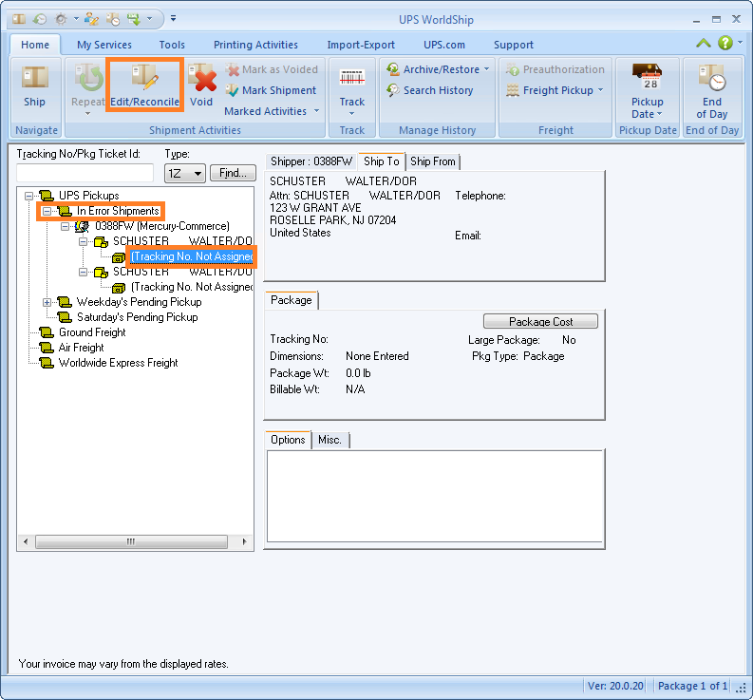Click tree horizontal scrollbar thumb
This screenshot has width=753, height=700.
pos(131,542)
